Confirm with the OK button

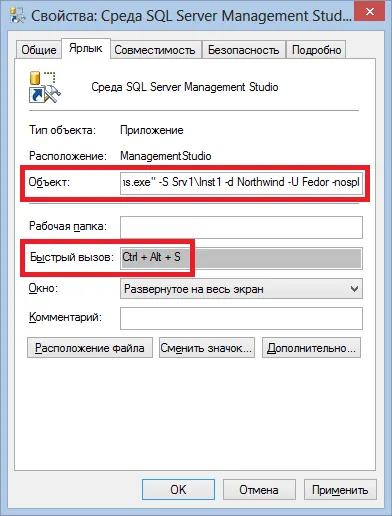(x=178, y=490)
